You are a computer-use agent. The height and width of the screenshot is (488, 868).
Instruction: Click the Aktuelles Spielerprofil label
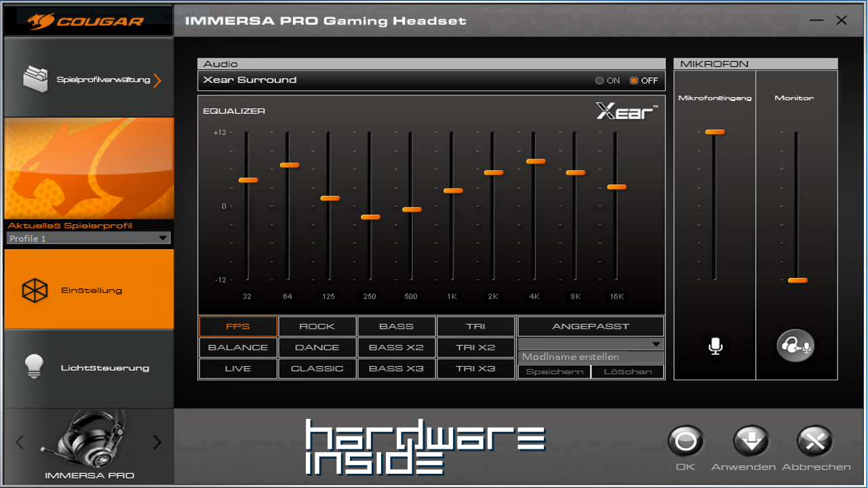(x=70, y=226)
